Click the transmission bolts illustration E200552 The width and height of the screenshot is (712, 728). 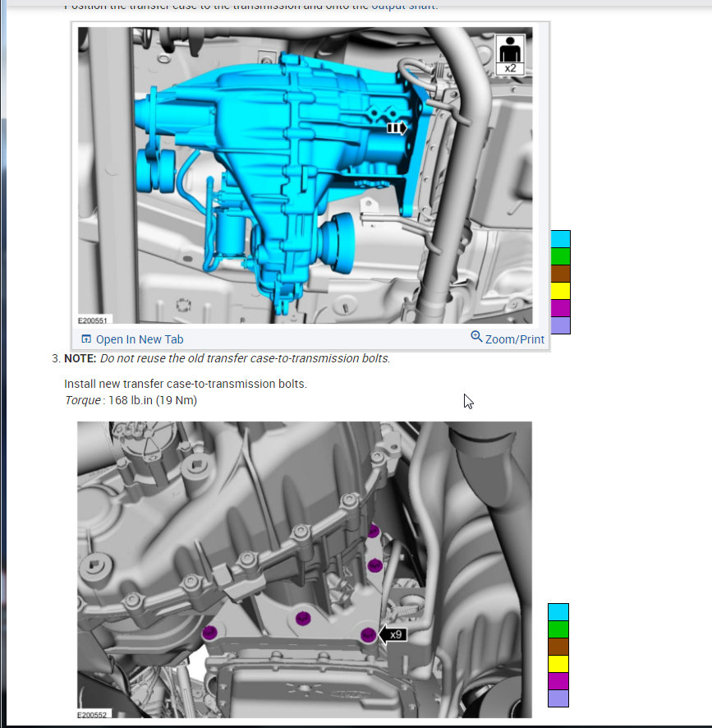[305, 569]
